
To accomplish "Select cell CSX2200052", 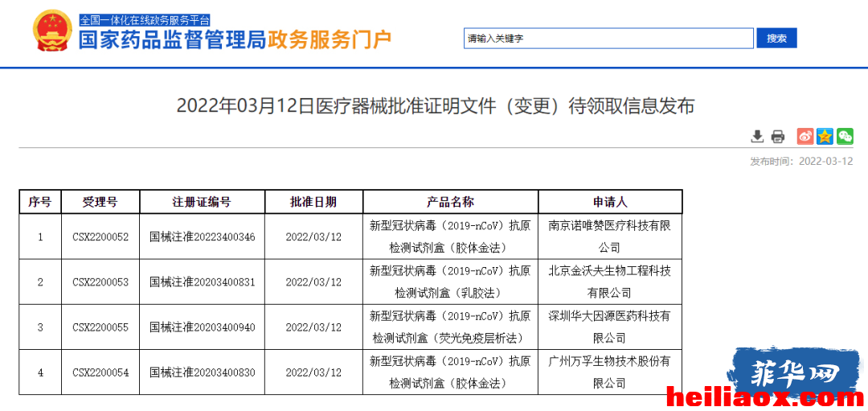I will click(x=100, y=236).
